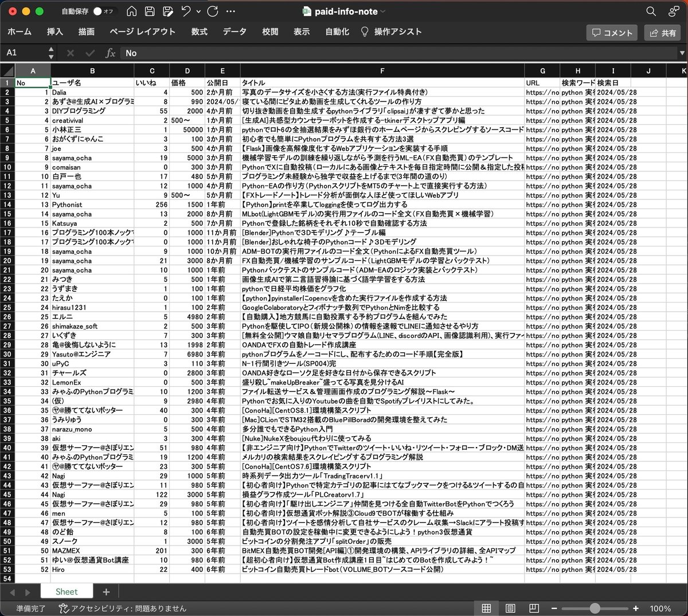Viewport: 688px width, 616px height.
Task: Open the データ ribbon tab
Action: tap(234, 32)
